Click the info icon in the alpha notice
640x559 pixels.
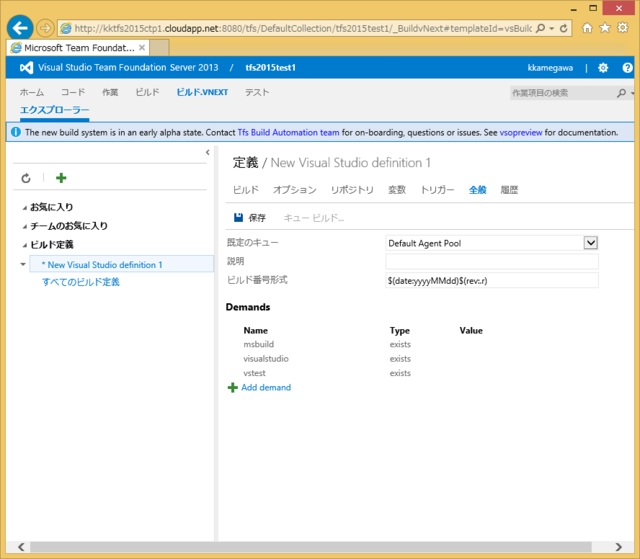click(x=16, y=132)
